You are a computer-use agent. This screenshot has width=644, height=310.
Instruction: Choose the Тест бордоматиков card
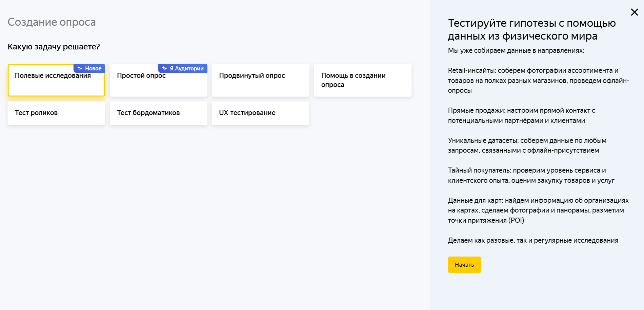[x=158, y=113]
